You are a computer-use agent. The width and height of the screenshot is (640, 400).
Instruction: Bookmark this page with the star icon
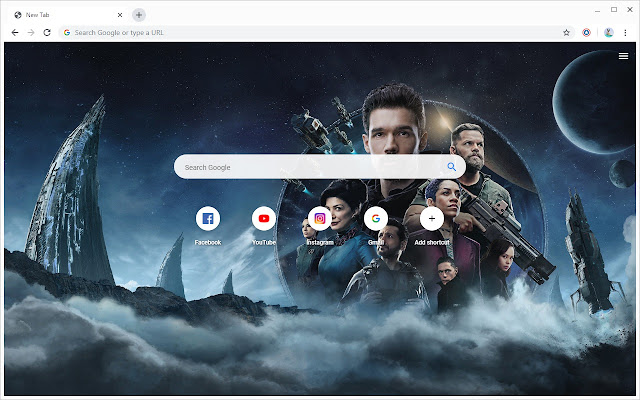click(x=566, y=33)
